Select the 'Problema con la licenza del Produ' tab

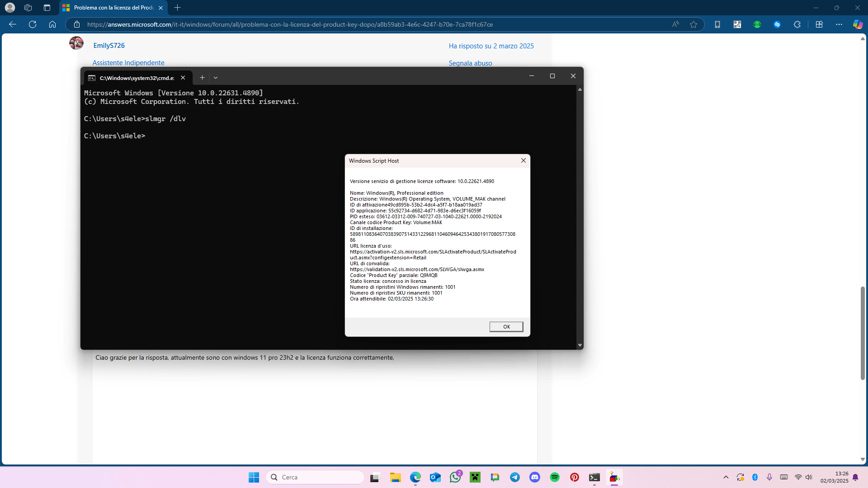pos(113,8)
